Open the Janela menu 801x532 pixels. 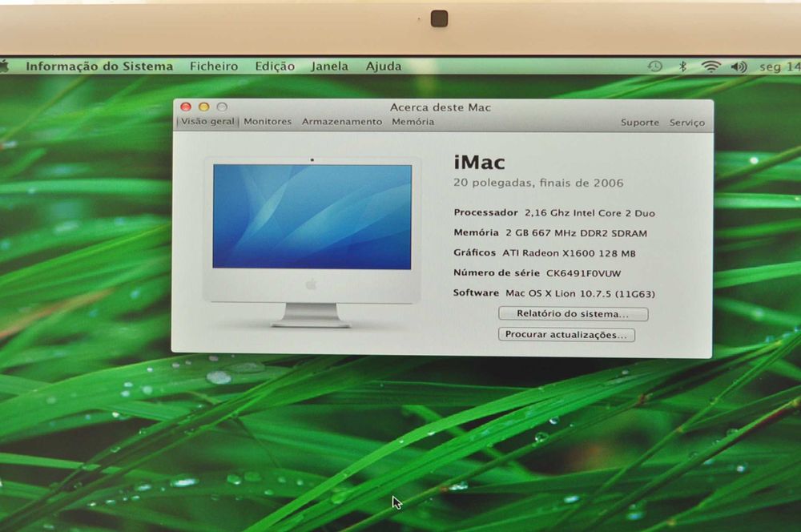tap(330, 66)
